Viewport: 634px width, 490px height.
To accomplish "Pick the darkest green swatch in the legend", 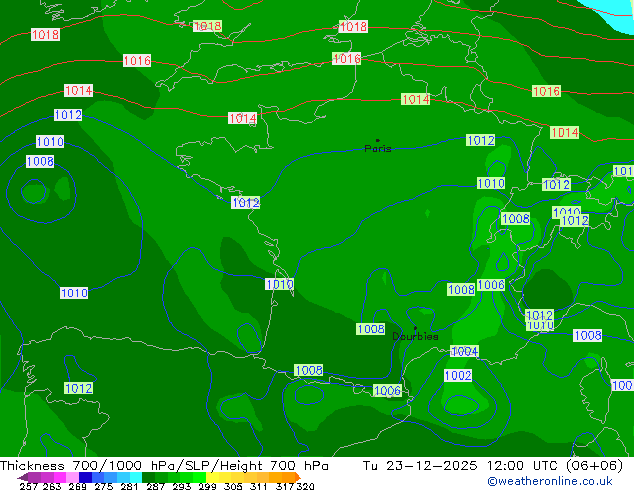I will coord(148,477).
